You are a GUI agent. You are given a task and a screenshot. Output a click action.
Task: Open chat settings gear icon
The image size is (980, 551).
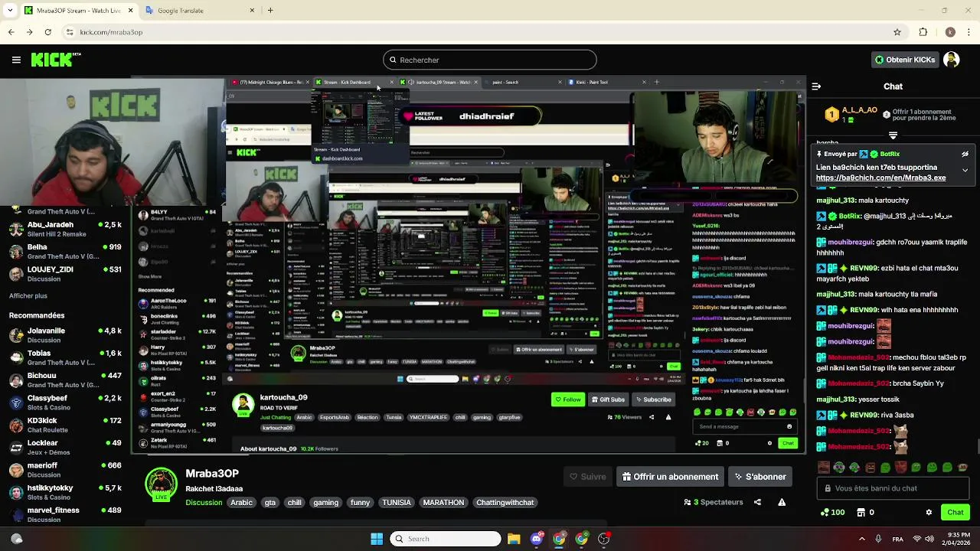(929, 513)
